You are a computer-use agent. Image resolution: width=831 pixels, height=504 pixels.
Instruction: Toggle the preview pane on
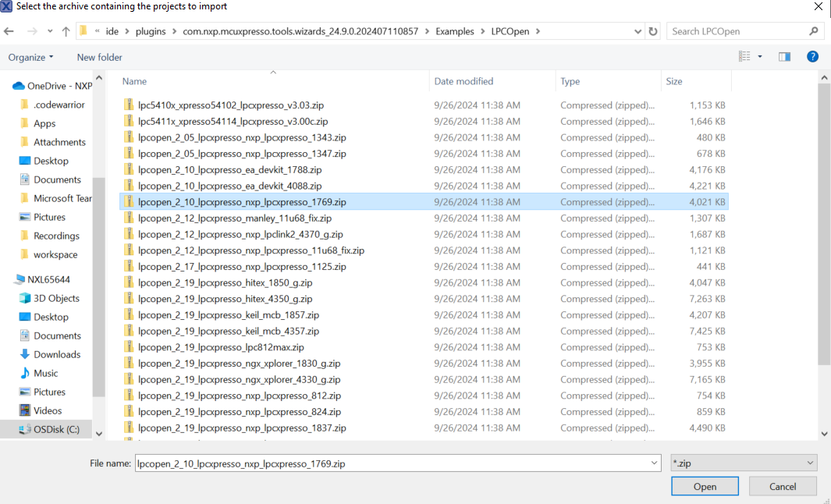(784, 56)
